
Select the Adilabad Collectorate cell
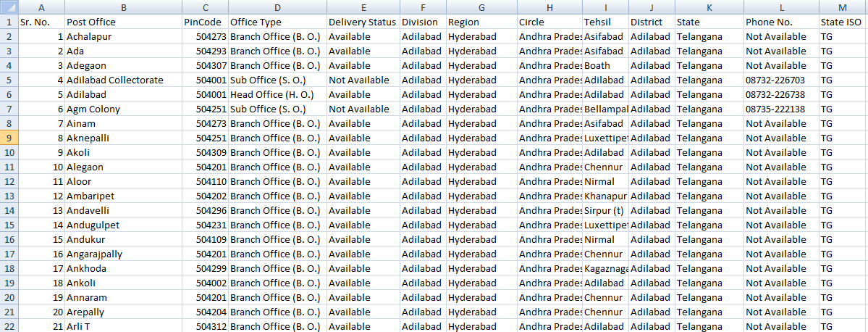coord(122,80)
